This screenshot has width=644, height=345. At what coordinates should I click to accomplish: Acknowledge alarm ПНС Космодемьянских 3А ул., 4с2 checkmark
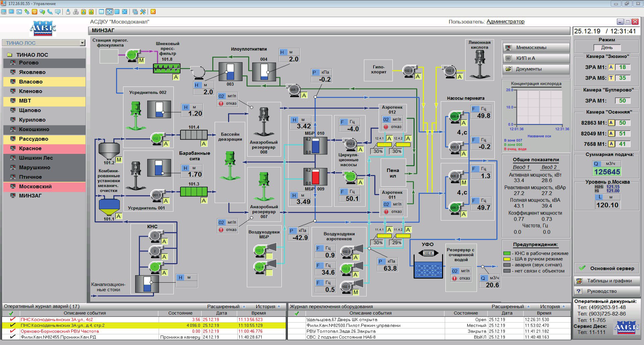tap(12, 320)
